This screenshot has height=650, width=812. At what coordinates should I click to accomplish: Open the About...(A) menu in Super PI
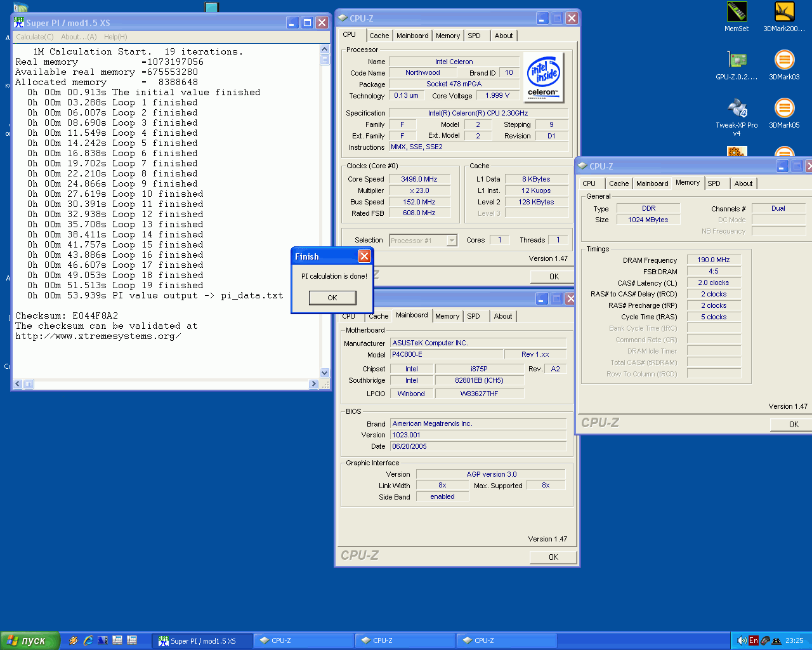coord(79,37)
